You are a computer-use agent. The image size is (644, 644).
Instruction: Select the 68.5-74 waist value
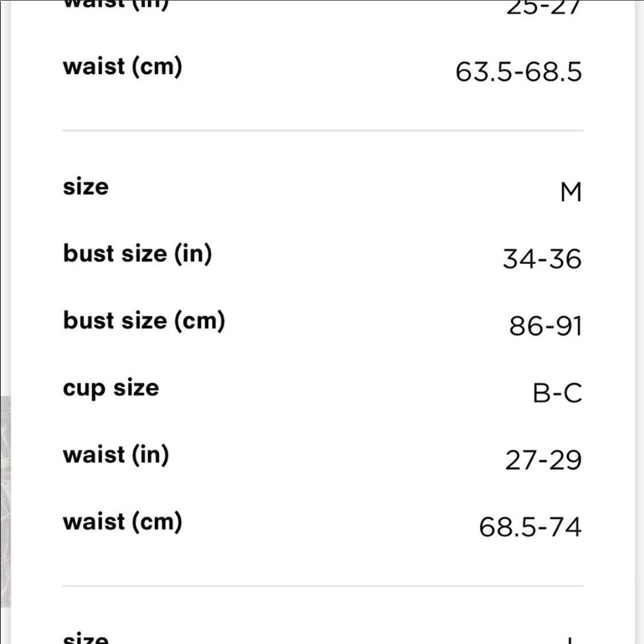pyautogui.click(x=530, y=527)
